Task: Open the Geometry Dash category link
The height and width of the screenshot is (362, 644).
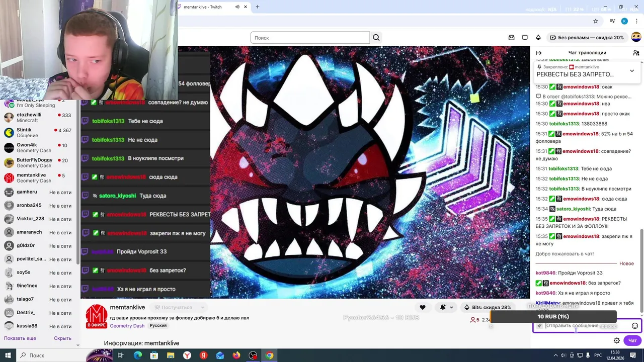Action: coord(127,326)
